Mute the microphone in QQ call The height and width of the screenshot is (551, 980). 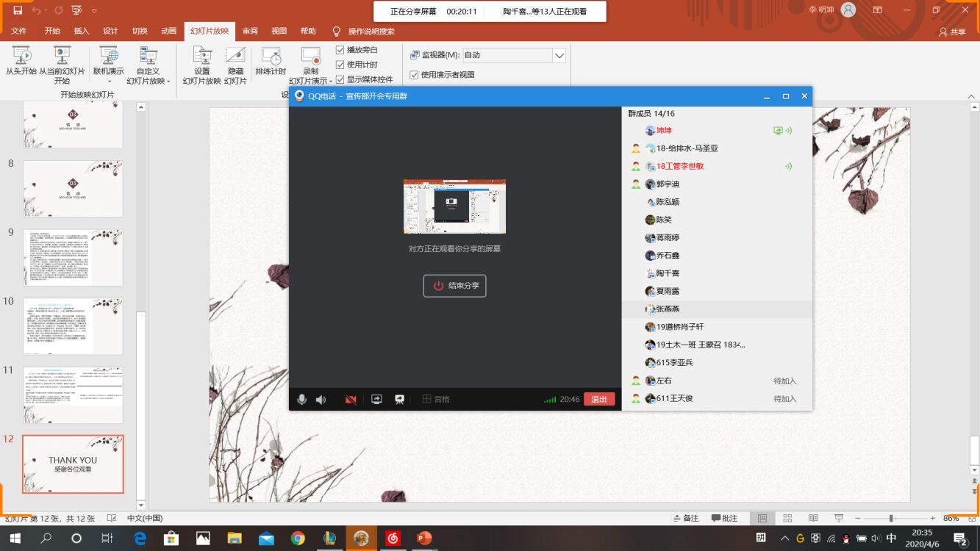click(301, 400)
